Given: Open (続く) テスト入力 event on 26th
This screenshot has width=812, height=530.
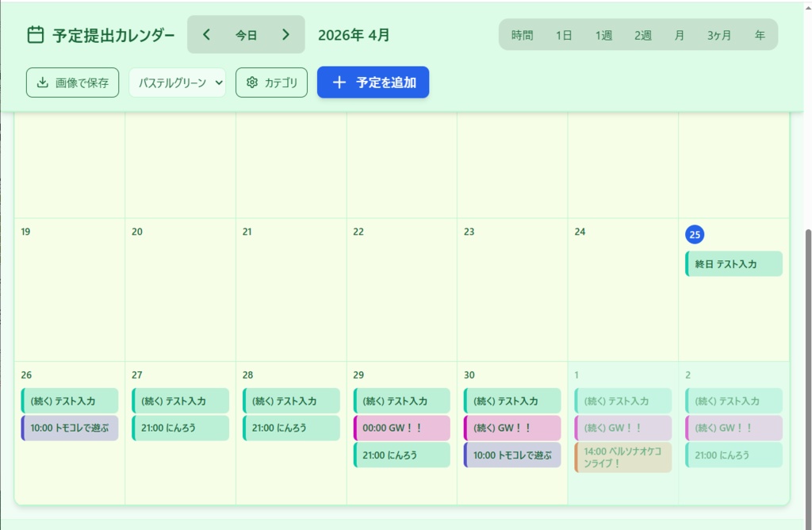Looking at the screenshot, I should click(x=70, y=401).
